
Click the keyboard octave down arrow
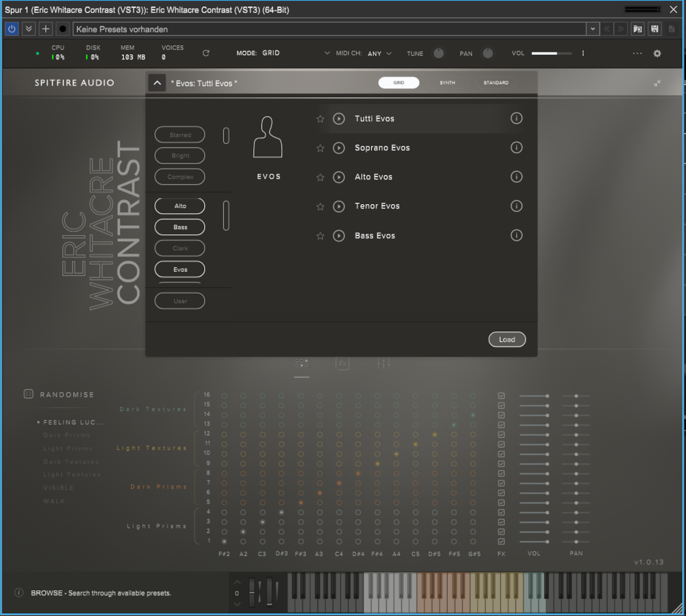pyautogui.click(x=237, y=604)
